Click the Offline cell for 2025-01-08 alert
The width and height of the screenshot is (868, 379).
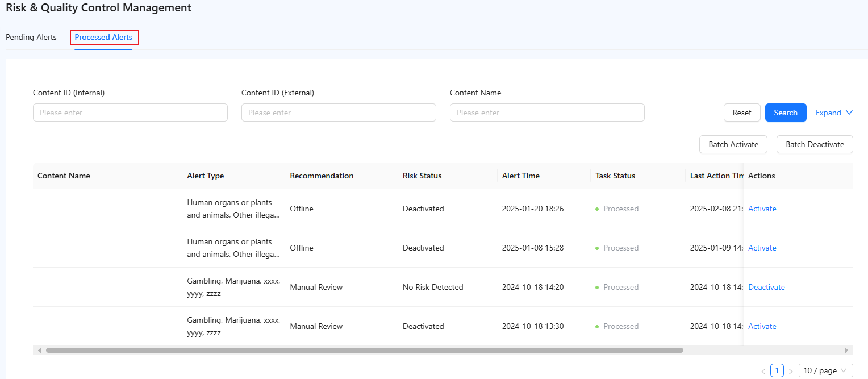[302, 248]
